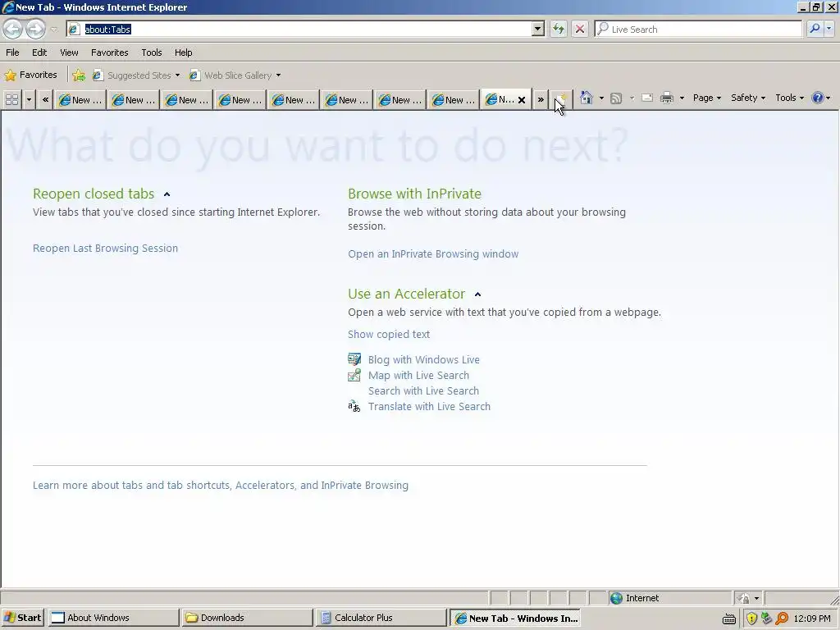
Task: Open the View menu
Action: pyautogui.click(x=69, y=52)
